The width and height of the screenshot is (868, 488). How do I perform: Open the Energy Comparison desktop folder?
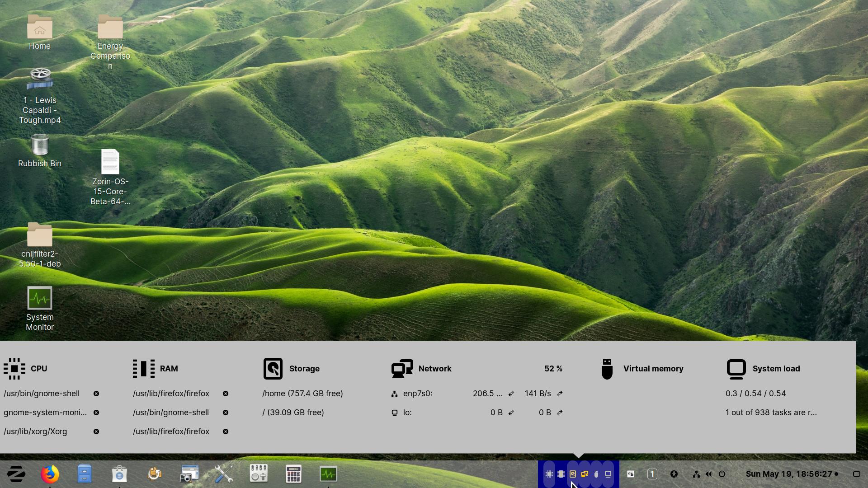(x=110, y=28)
